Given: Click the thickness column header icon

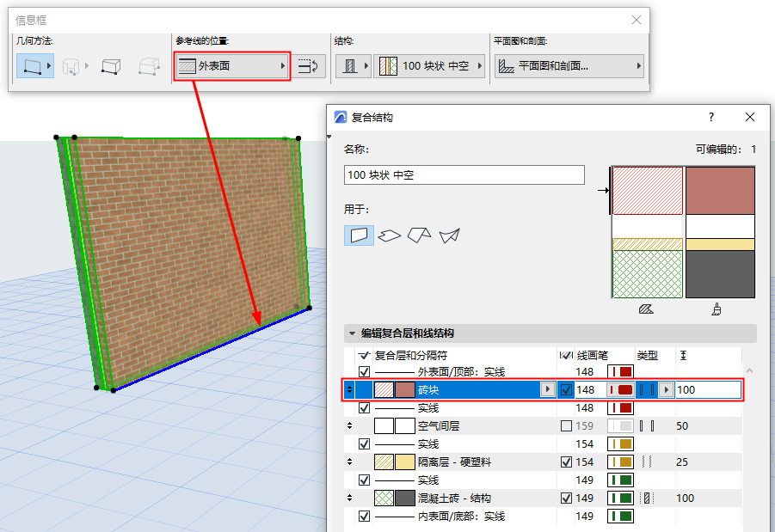Looking at the screenshot, I should point(683,355).
